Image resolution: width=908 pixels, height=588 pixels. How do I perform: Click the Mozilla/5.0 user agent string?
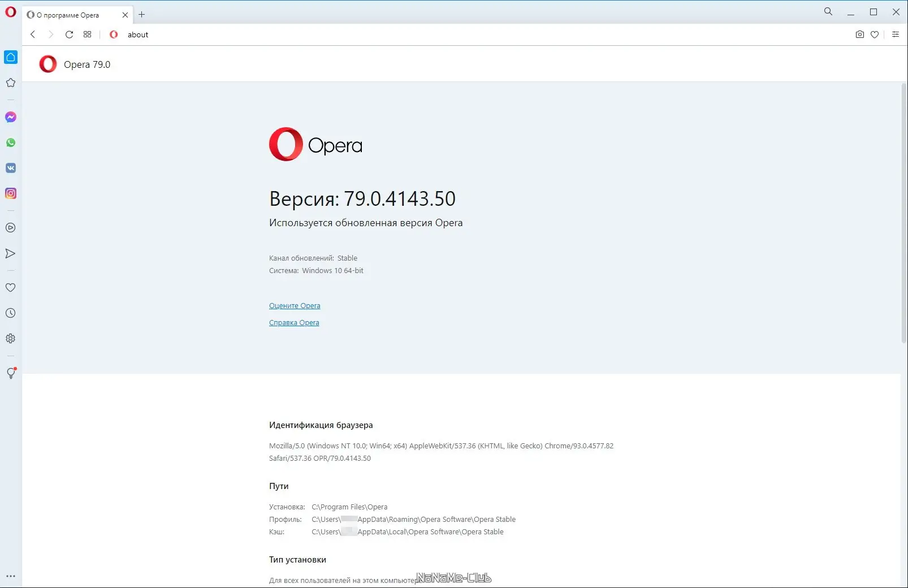[x=441, y=452]
